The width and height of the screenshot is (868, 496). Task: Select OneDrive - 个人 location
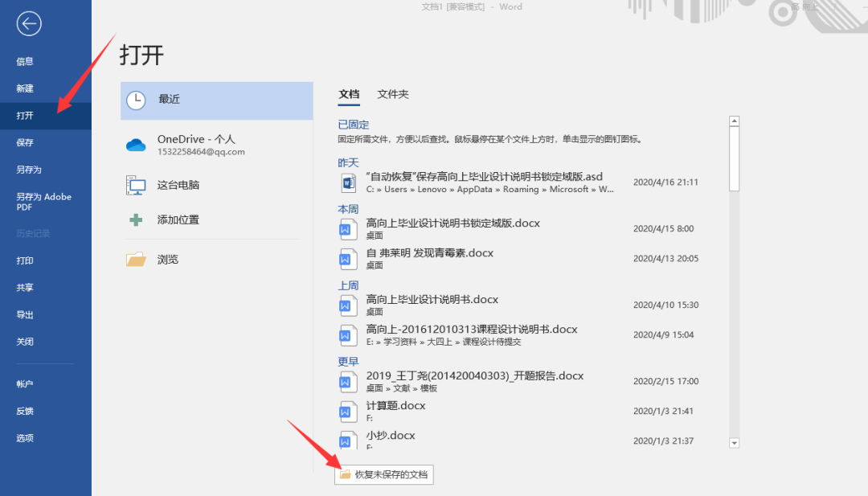pos(216,145)
